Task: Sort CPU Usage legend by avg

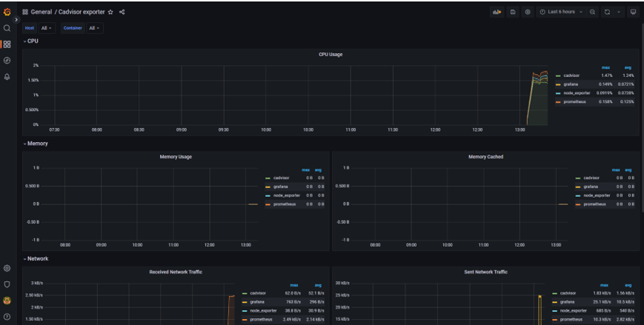Action: pos(628,67)
